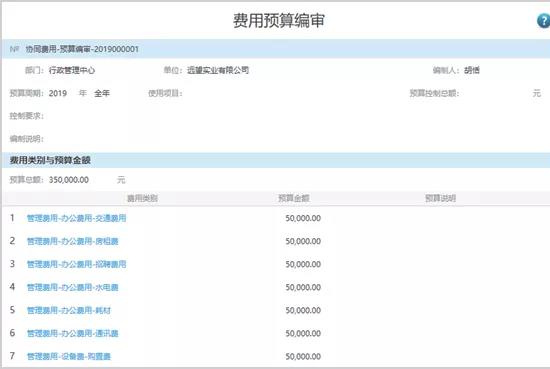Click the 编制人 name value
The image size is (550, 369).
tap(472, 71)
